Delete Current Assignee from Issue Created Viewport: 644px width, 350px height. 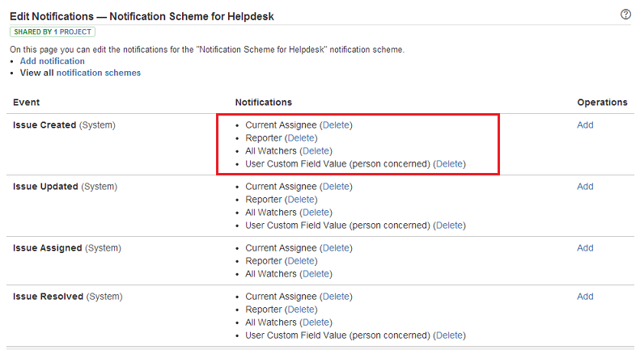(336, 125)
